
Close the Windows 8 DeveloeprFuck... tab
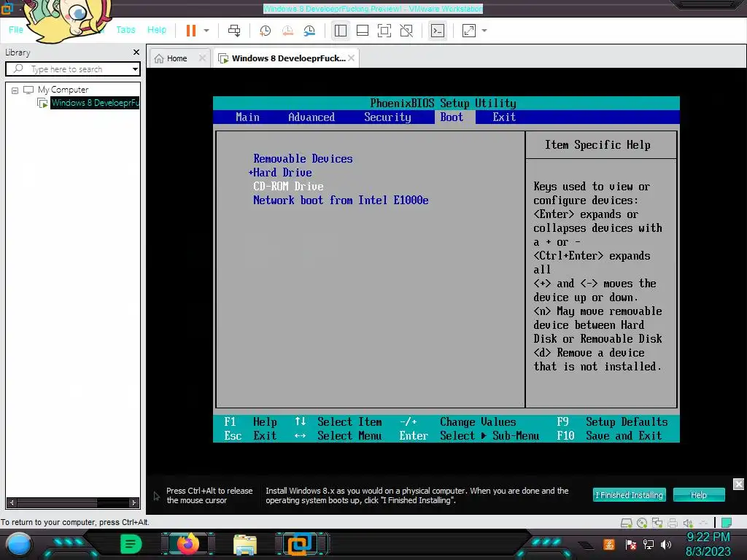click(351, 58)
